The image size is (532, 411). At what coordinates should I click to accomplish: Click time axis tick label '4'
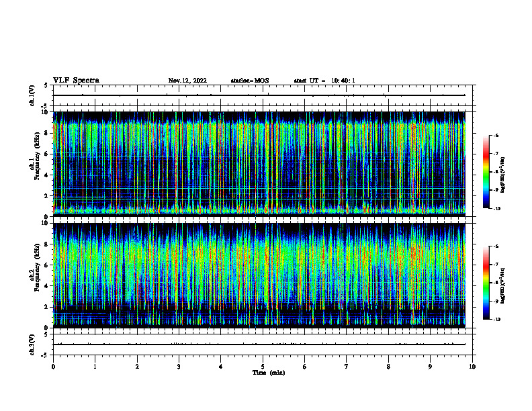coord(221,367)
